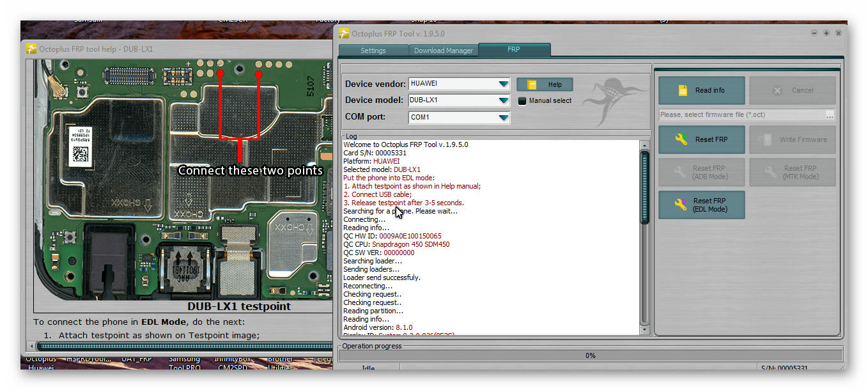
Task: Click the help window horizontal scrollbar thumb
Action: [x=185, y=346]
